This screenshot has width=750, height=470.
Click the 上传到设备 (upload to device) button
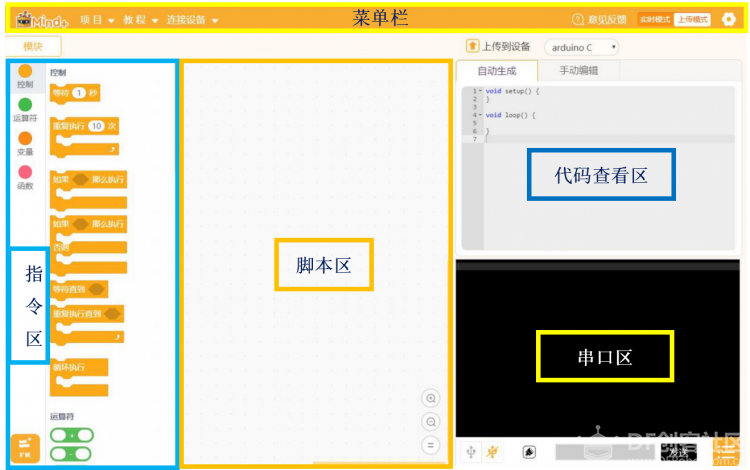[x=499, y=47]
